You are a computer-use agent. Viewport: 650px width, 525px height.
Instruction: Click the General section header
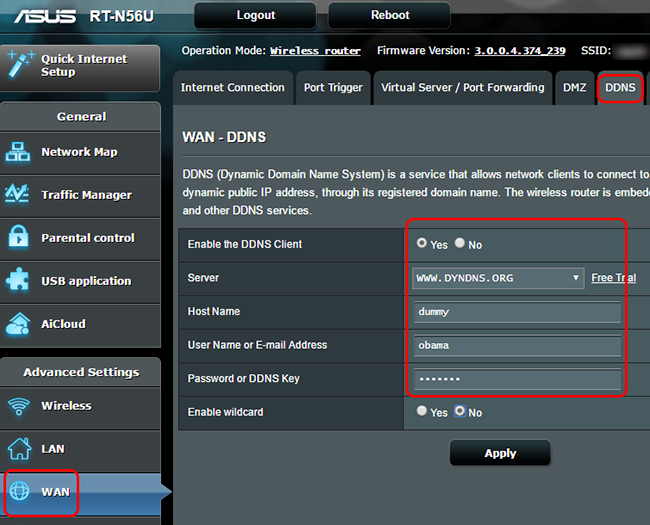[81, 117]
